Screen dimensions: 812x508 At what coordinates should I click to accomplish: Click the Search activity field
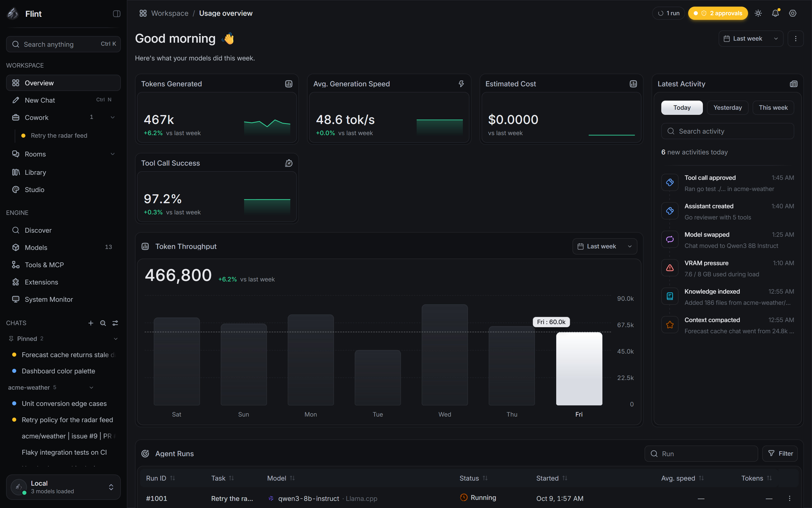(x=728, y=131)
